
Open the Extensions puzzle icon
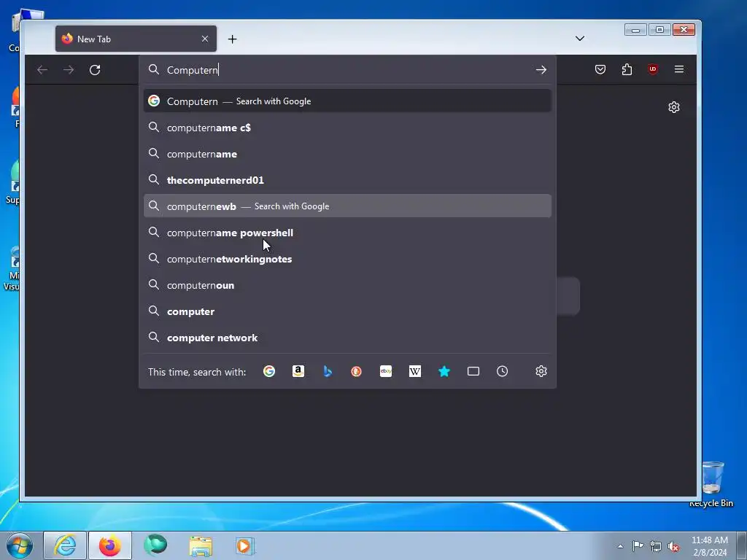627,69
